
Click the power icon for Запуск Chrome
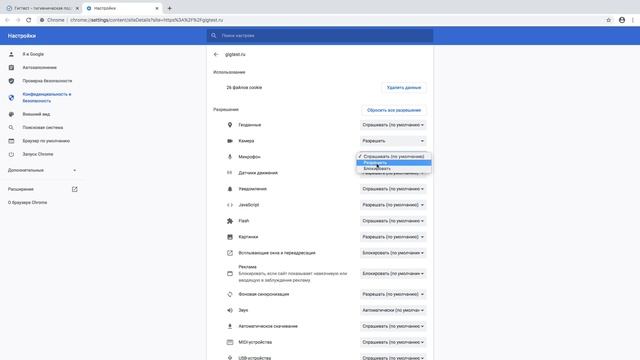click(x=11, y=154)
